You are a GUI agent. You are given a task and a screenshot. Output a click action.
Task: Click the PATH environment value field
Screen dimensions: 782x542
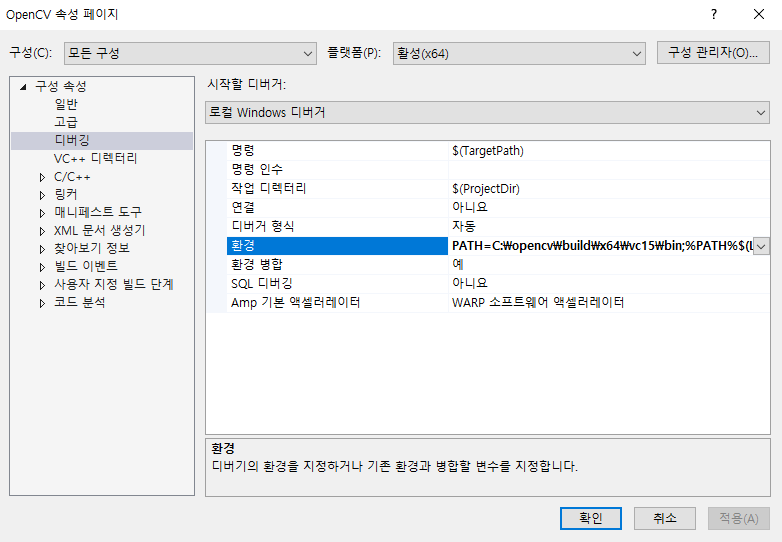[x=601, y=246]
